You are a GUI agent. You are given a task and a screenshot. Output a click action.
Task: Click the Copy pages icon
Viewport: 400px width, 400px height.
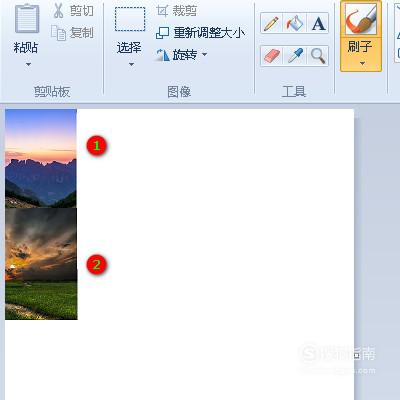58,33
